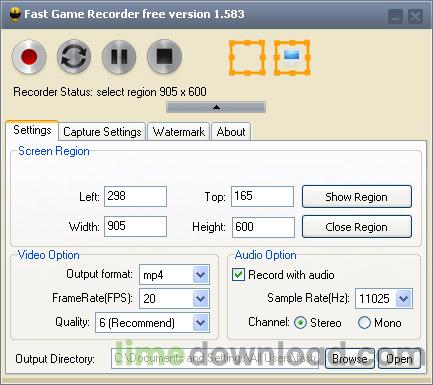Screen dimensions: 433x385
Task: Stop the recording
Action: [x=164, y=56]
